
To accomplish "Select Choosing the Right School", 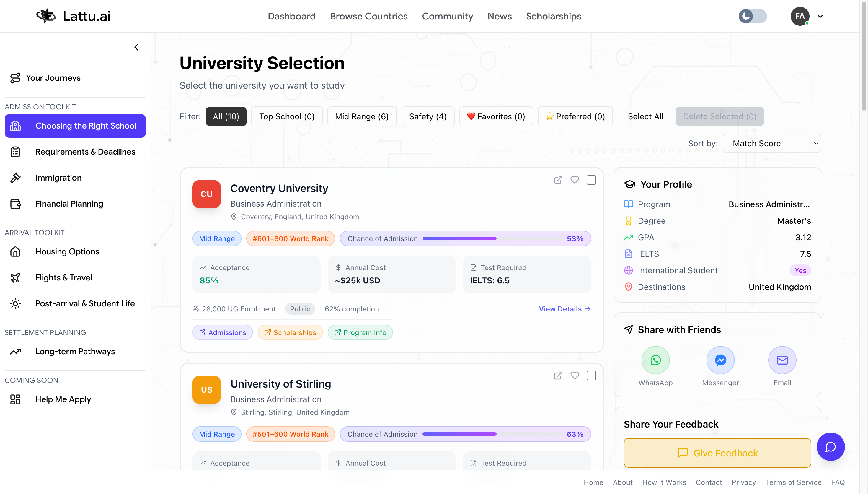I will pos(75,126).
